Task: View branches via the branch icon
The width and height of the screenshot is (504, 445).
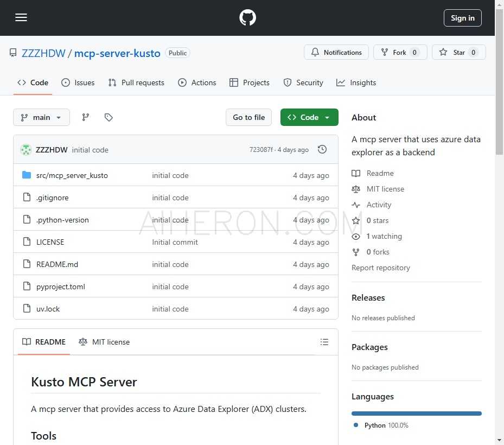Action: click(x=86, y=117)
